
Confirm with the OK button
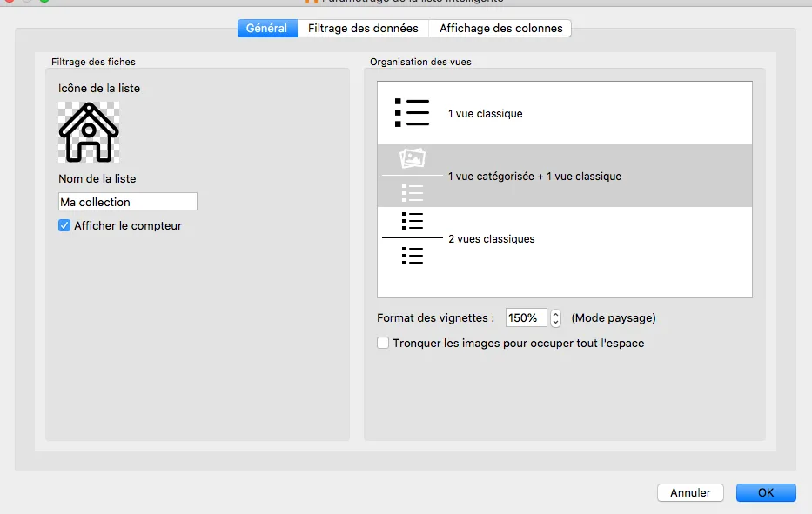coord(765,492)
